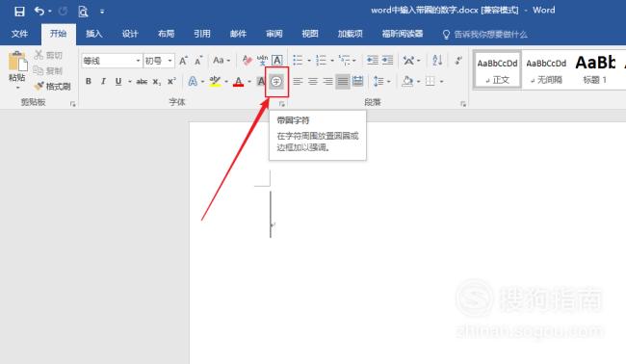This screenshot has width=626, height=364.
Task: Click the Character Border icon
Action: pyautogui.click(x=277, y=61)
